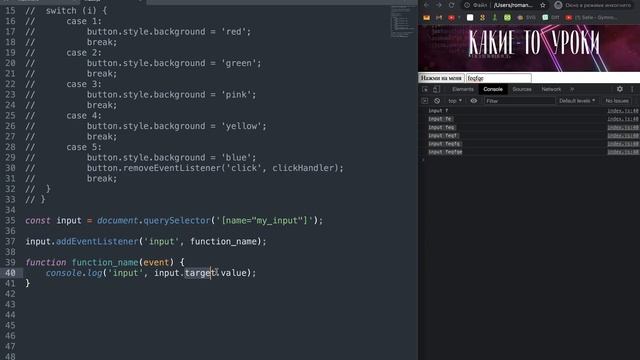Viewport: 640px width, 360px height.
Task: Open the orange mail bookmark
Action: [x=427, y=18]
